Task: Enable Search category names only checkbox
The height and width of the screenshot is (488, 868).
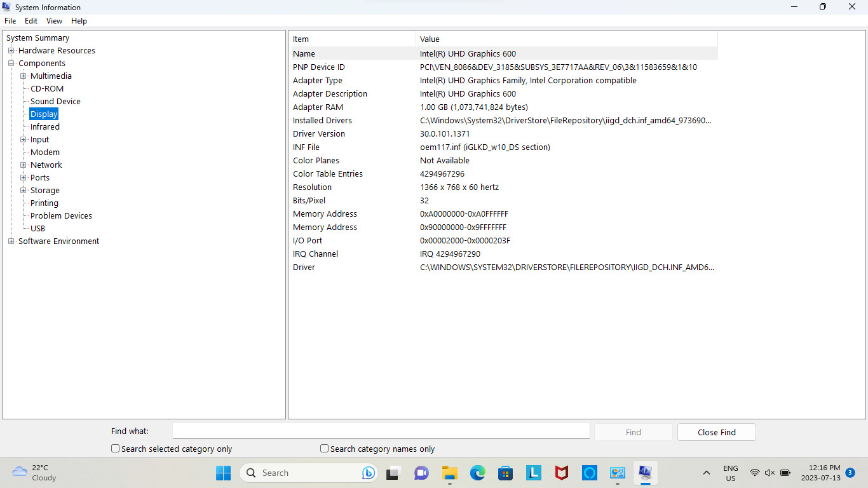Action: pos(325,448)
